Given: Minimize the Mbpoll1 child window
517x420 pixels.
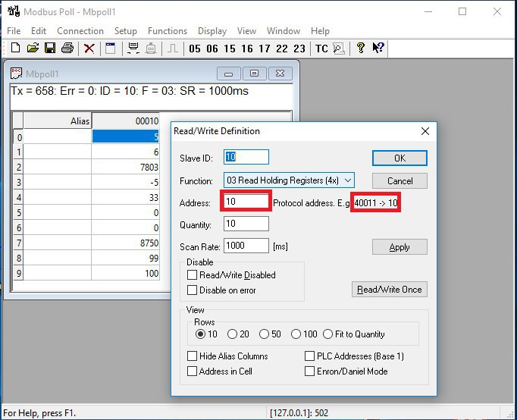Looking at the screenshot, I should click(x=228, y=74).
